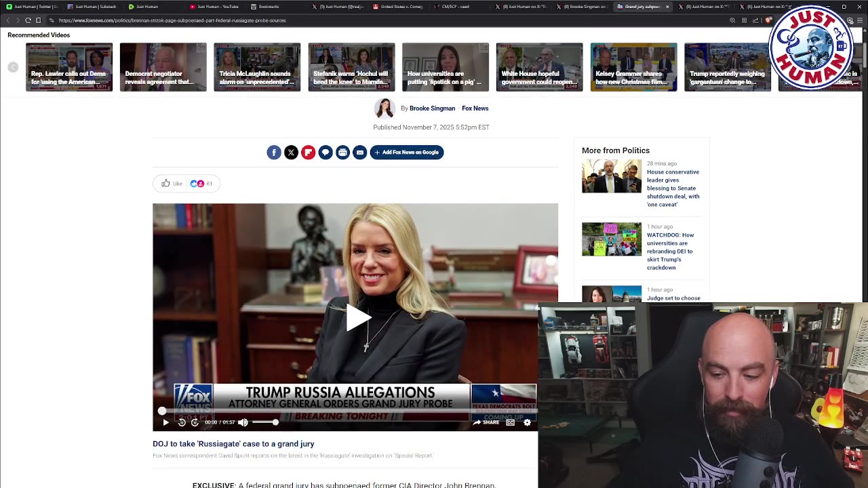This screenshot has width=868, height=488.
Task: Open 'Stefanik warns Hochul' recommended video
Action: pos(351,67)
